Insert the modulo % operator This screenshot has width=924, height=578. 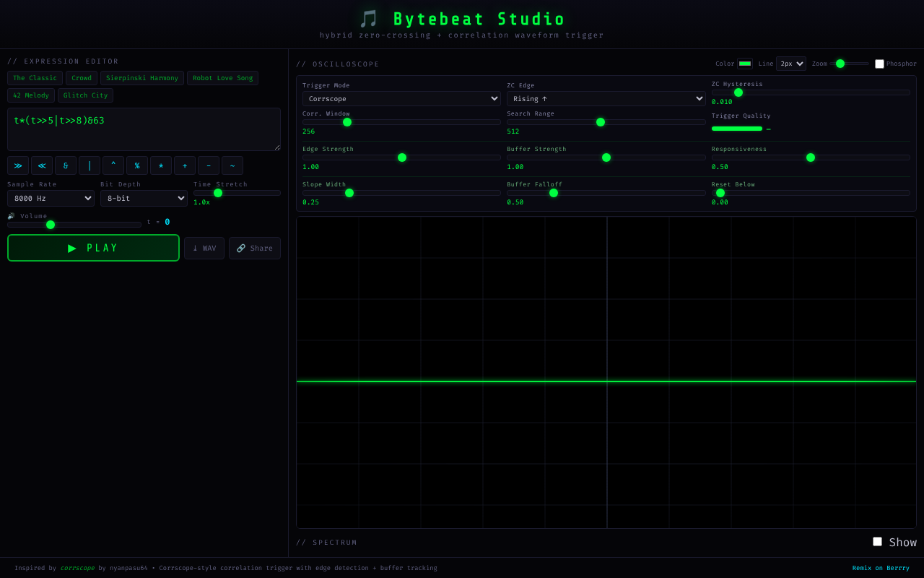click(137, 165)
